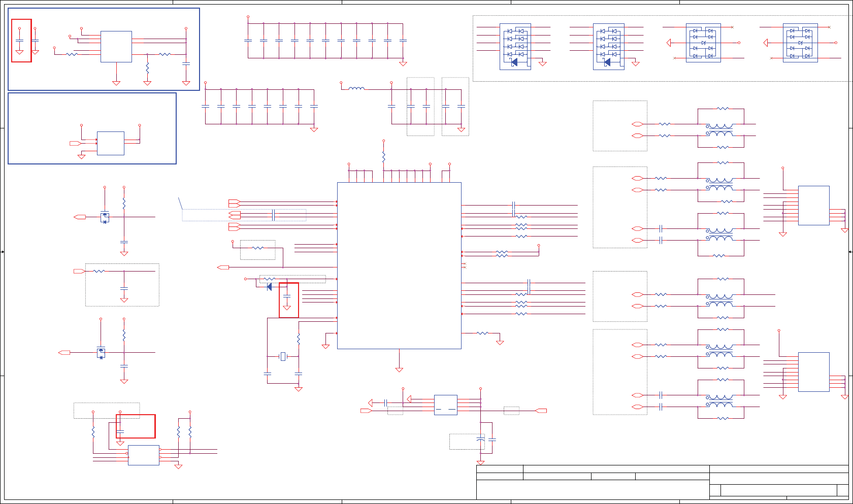
Task: Select the inductor coil at top center
Action: 356,89
